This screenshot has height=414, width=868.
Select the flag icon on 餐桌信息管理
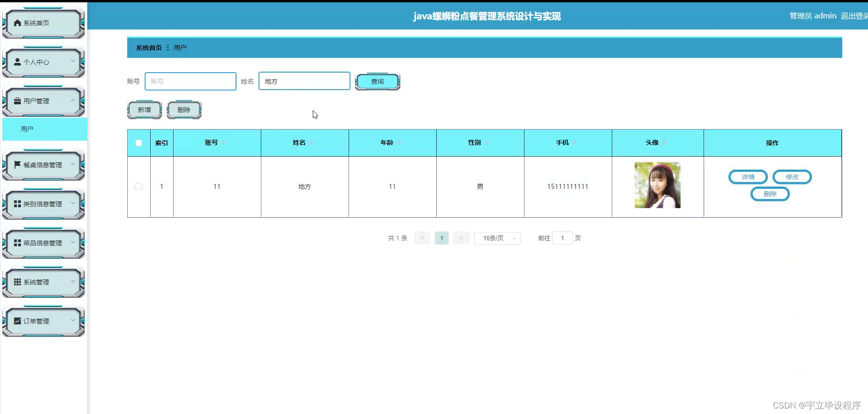click(x=17, y=164)
